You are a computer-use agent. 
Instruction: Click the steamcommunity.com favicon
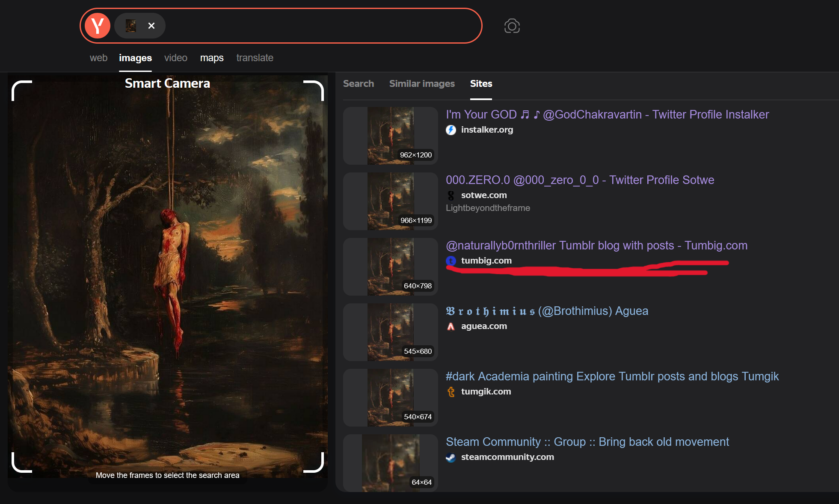coord(451,457)
